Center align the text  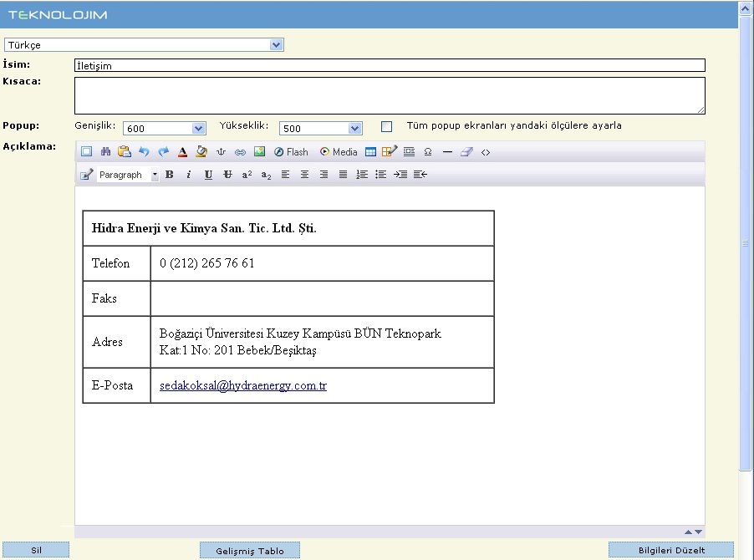pos(304,175)
